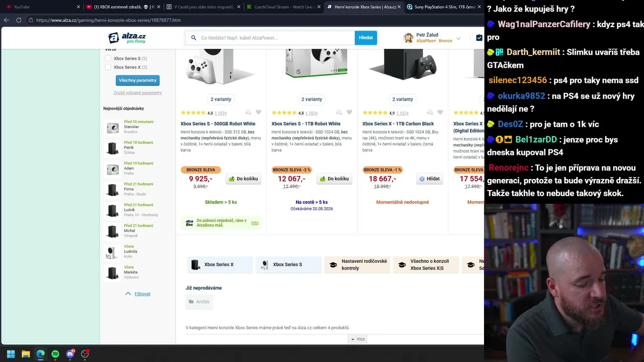Click the Archiv button
This screenshot has height=362, width=644.
(199, 302)
